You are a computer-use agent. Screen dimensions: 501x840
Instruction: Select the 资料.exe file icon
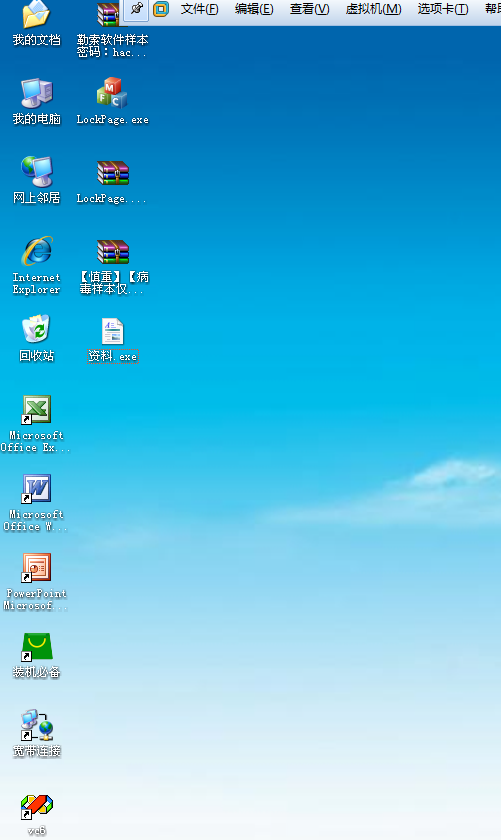(113, 331)
